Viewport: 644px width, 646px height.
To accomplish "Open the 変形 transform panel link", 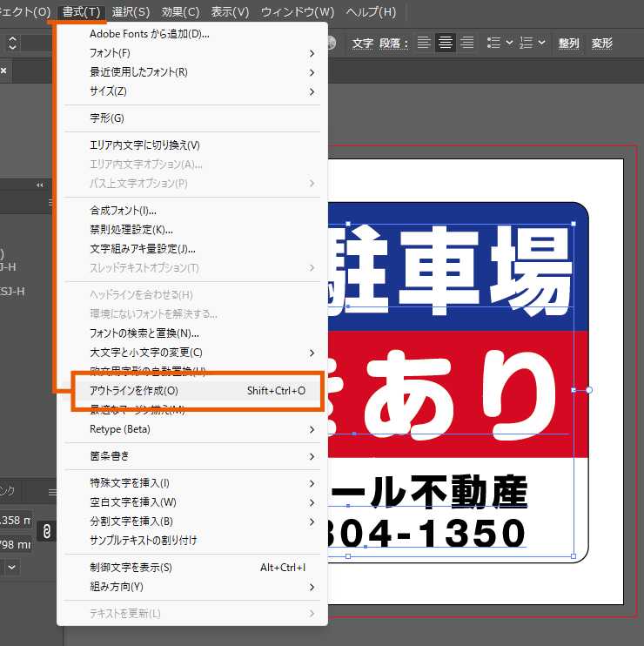I will tap(602, 44).
